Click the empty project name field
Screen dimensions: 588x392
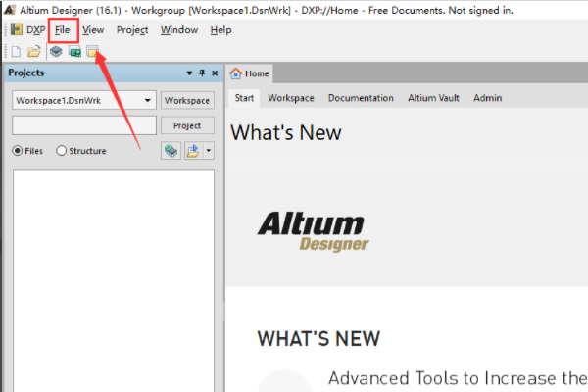tap(84, 125)
